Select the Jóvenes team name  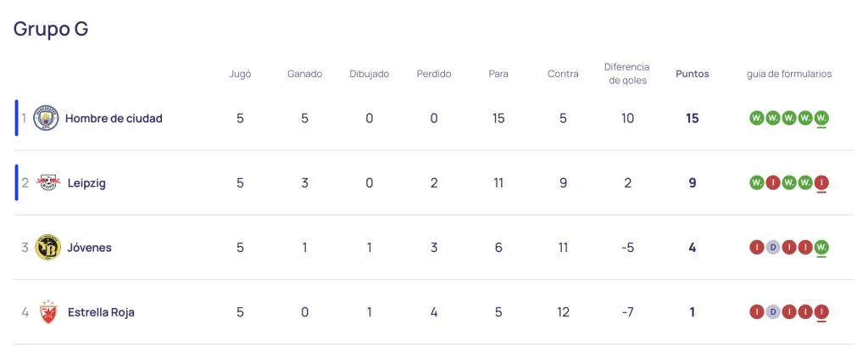pos(90,247)
